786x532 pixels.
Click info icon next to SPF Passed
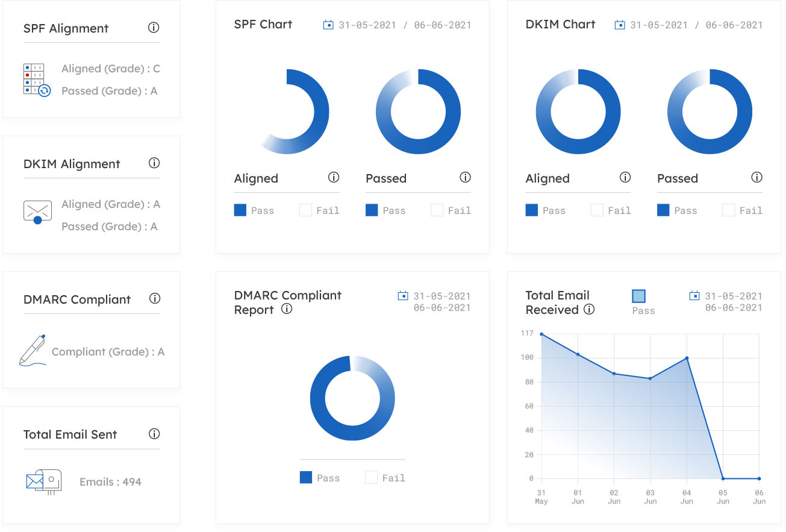[x=465, y=178]
